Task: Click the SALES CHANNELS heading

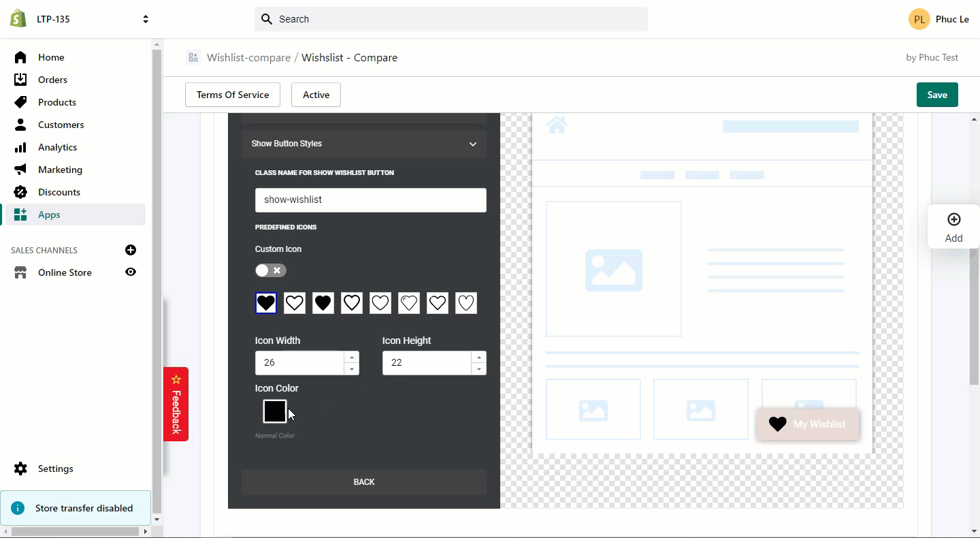Action: [x=44, y=250]
